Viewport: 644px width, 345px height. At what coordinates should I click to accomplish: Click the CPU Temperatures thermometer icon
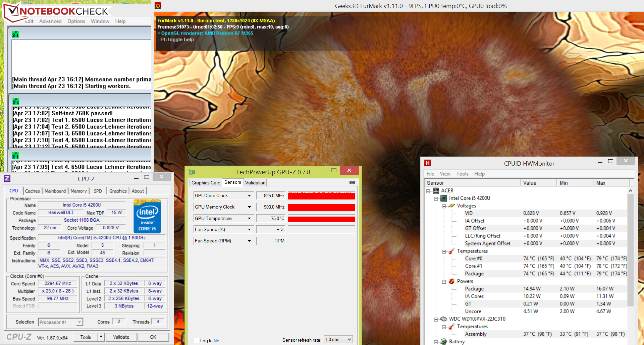451,251
